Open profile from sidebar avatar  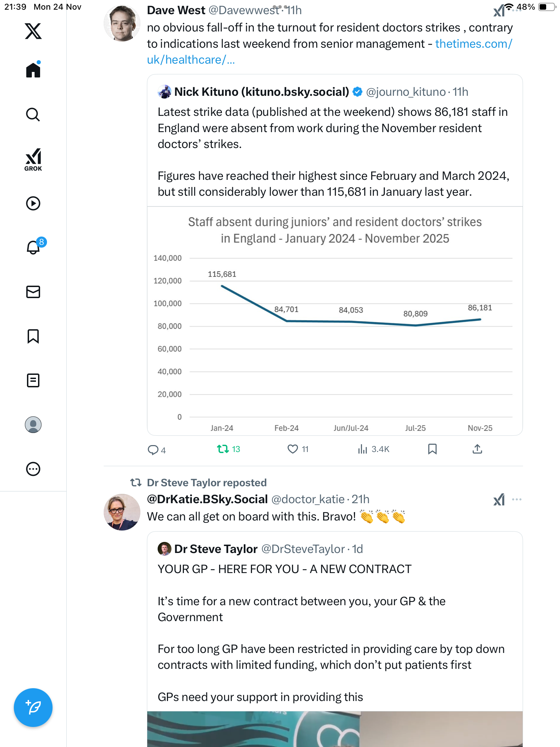click(33, 425)
